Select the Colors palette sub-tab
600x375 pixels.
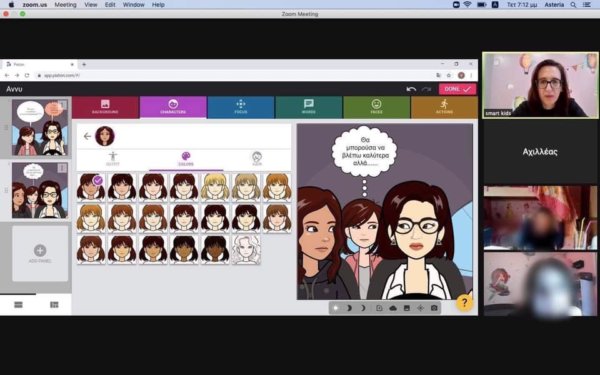coord(186,158)
